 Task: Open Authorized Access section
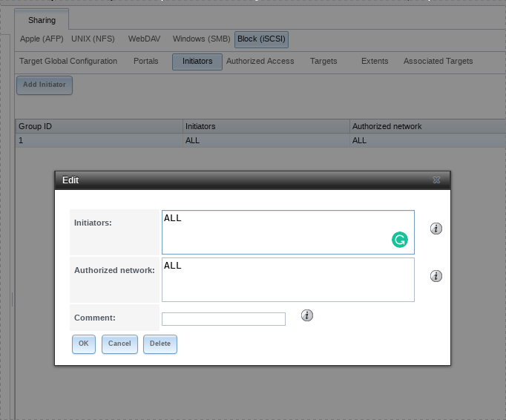point(260,61)
